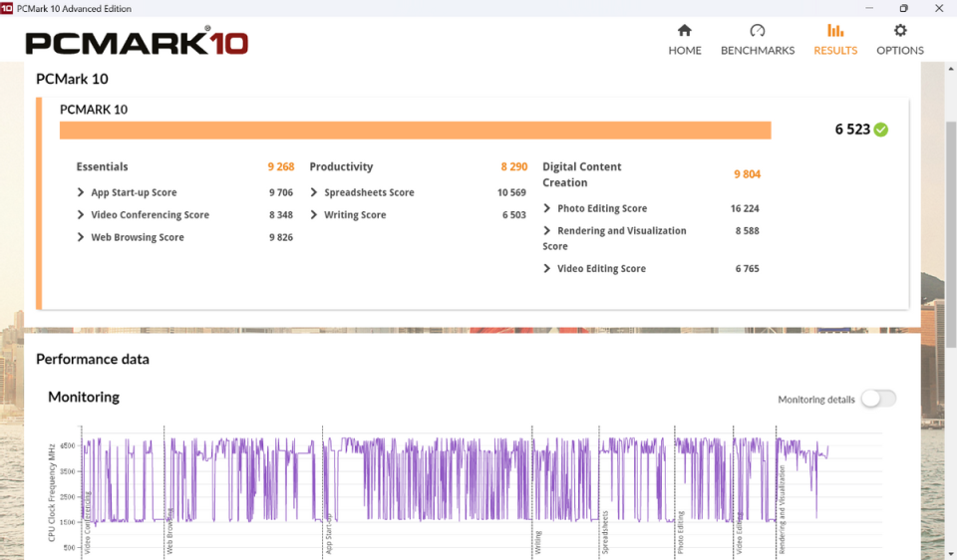Click the Web Browsing chart marker
Image resolution: width=957 pixels, height=560 pixels.
[x=169, y=531]
